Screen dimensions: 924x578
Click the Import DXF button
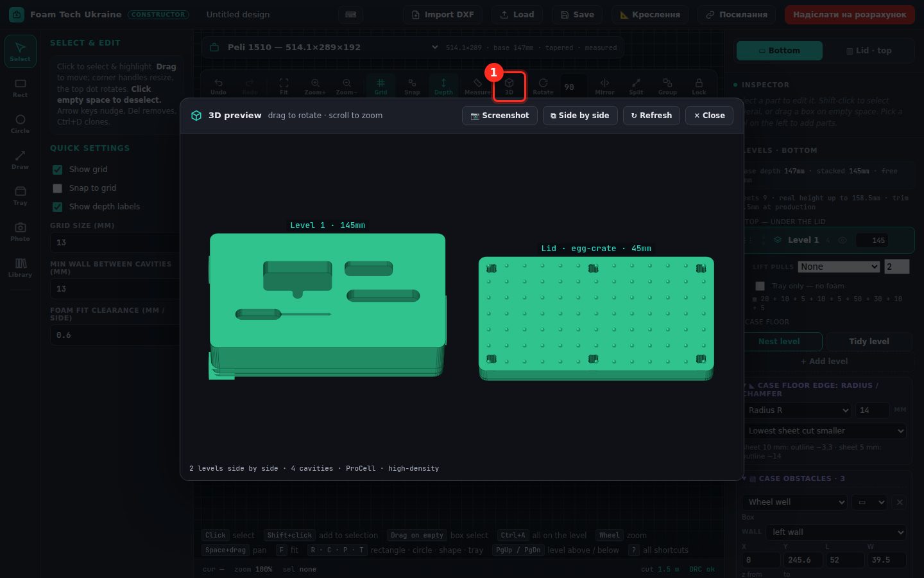pos(443,15)
